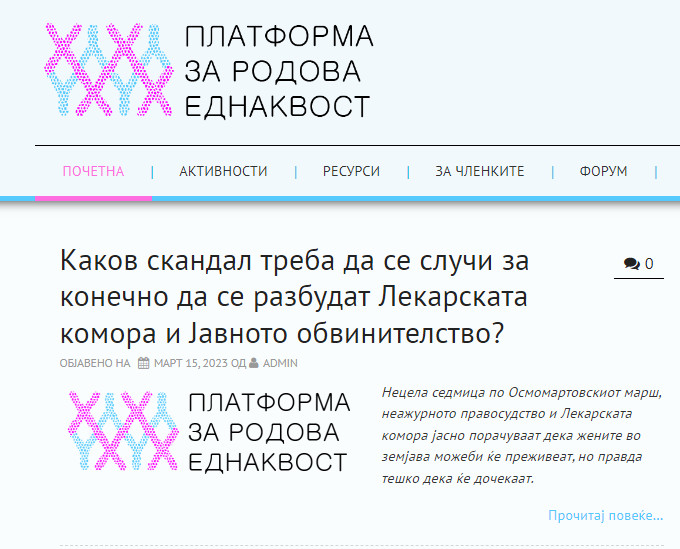
Task: Open the article headline about Лекарската комора
Action: (294, 297)
